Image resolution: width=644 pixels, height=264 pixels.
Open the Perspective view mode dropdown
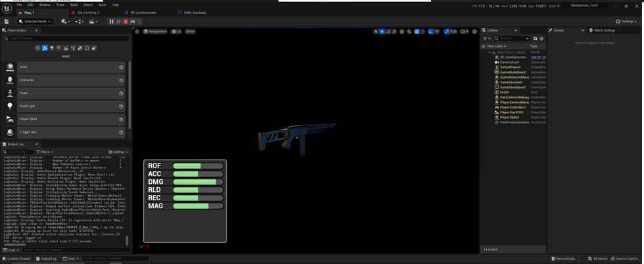tap(155, 32)
